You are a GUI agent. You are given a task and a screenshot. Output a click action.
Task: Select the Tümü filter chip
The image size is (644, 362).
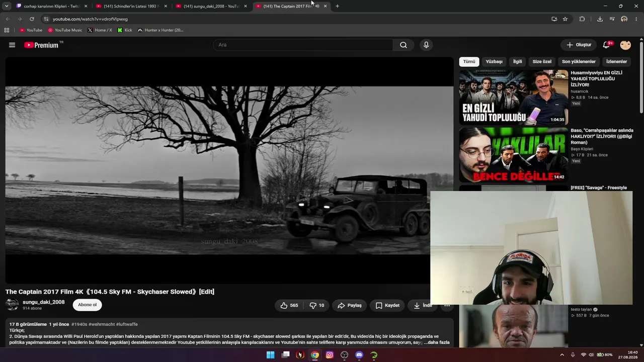point(469,61)
